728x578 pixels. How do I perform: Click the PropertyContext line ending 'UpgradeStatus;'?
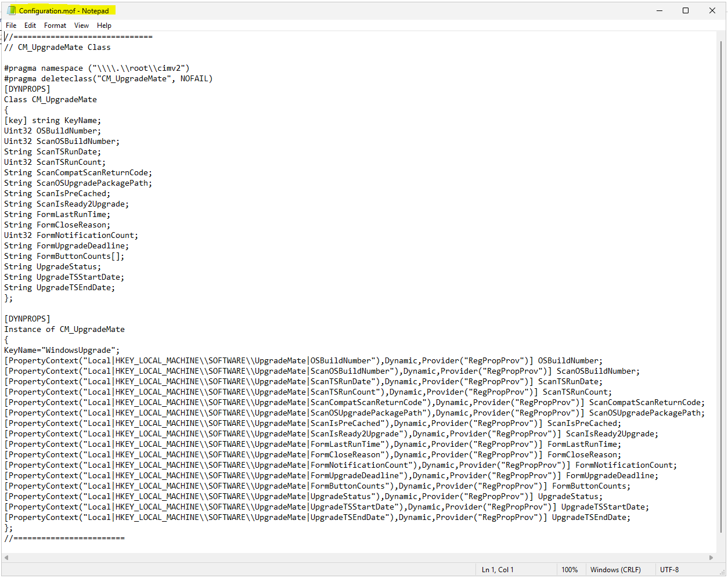[x=304, y=497]
